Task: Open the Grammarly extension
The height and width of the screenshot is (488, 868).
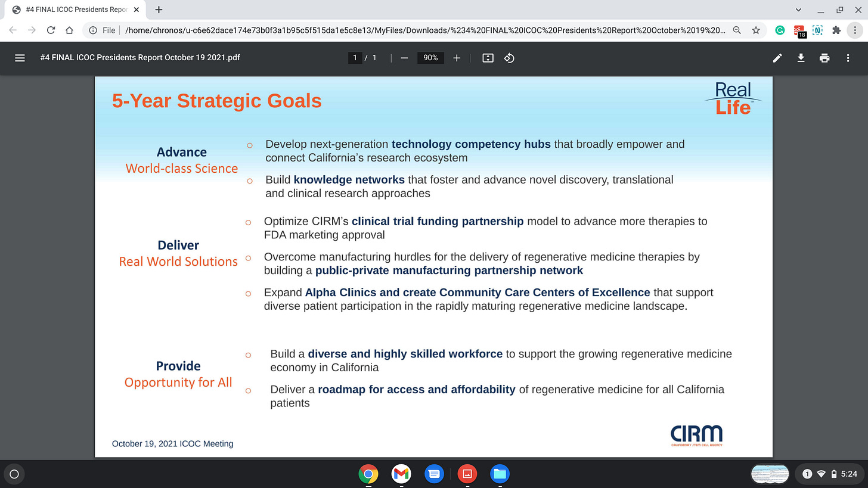Action: tap(780, 30)
